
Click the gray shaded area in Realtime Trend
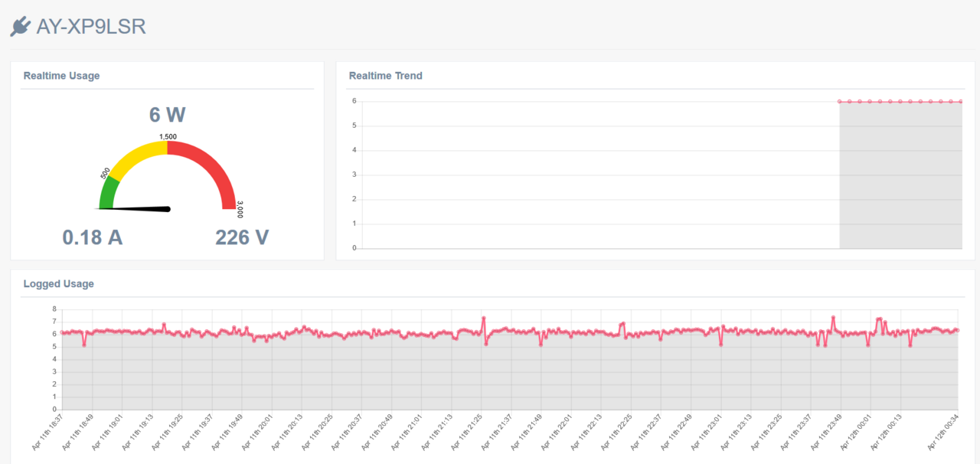point(900,176)
